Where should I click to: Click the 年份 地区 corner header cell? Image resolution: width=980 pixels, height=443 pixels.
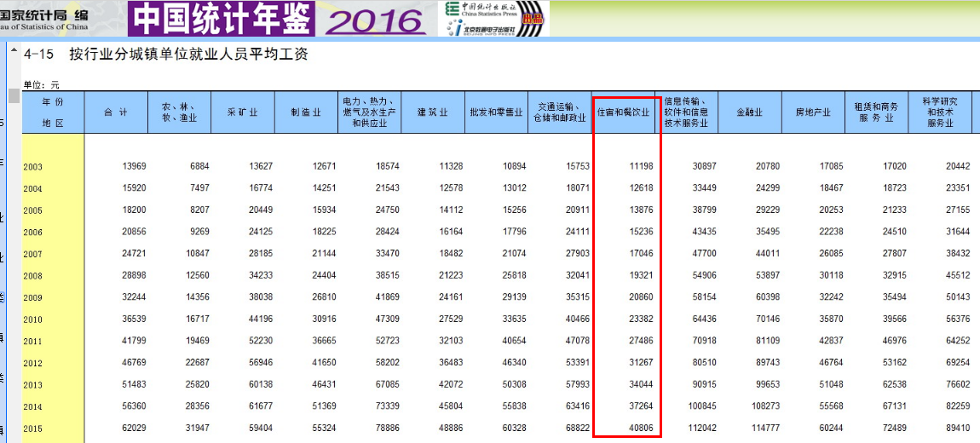[x=53, y=112]
